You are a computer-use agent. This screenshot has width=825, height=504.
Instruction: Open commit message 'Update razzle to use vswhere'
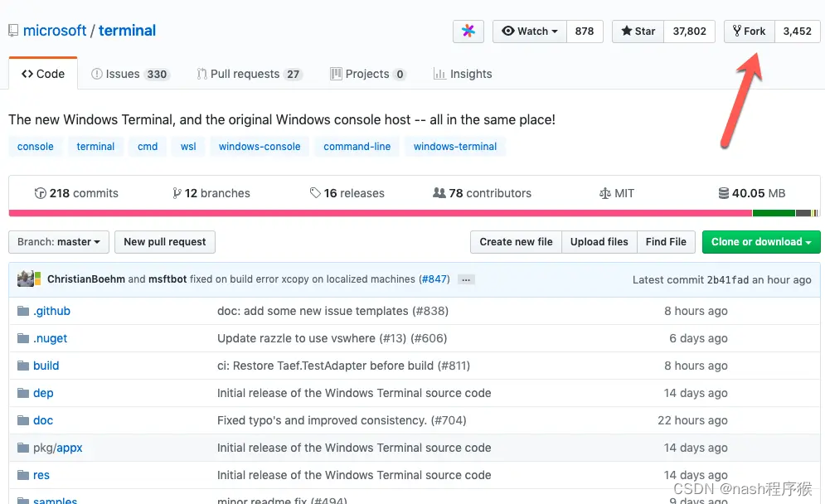(x=332, y=338)
